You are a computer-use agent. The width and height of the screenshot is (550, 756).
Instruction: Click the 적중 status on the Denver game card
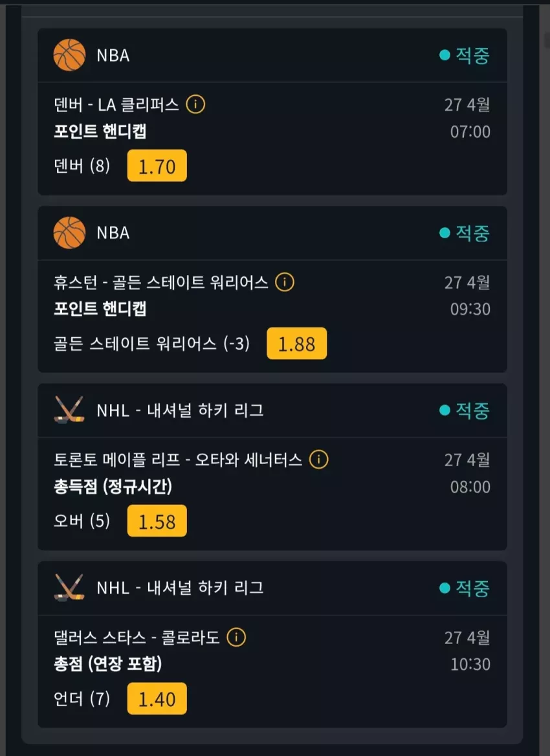point(465,56)
